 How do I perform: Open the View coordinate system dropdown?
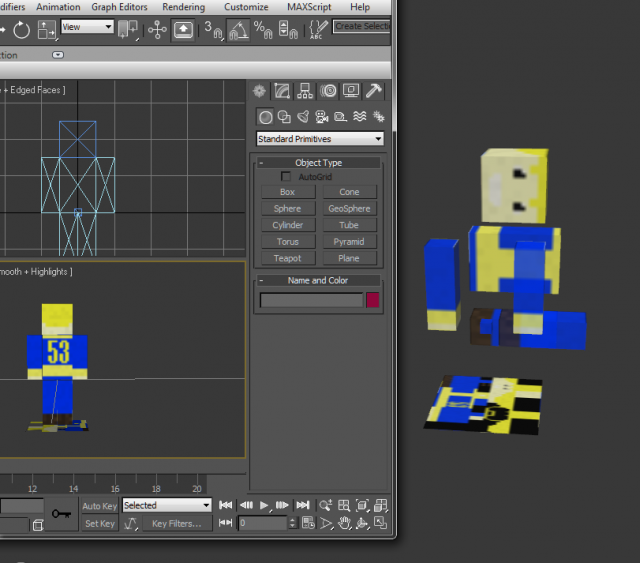87,27
